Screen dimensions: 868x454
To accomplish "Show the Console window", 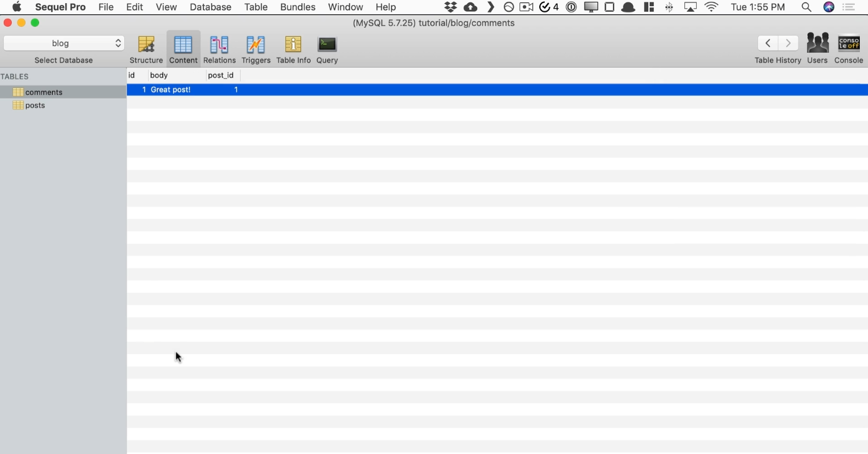I will pyautogui.click(x=849, y=49).
